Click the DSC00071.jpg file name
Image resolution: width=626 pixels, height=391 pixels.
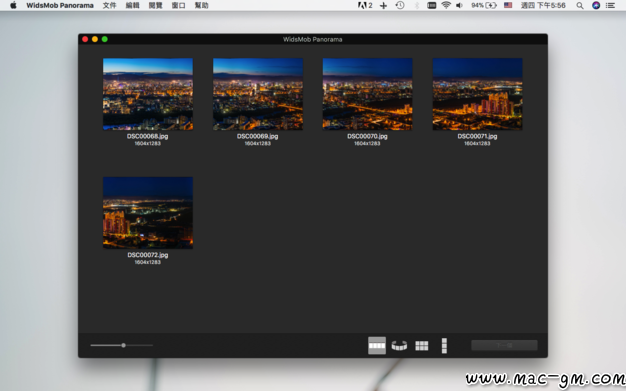click(x=477, y=136)
